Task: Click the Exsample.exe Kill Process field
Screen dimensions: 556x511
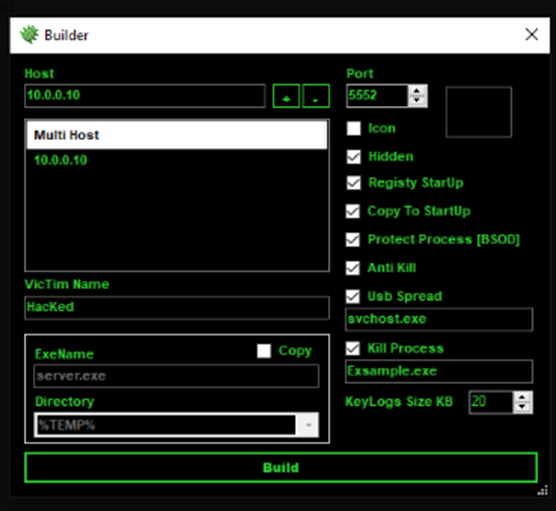Action: pos(439,371)
